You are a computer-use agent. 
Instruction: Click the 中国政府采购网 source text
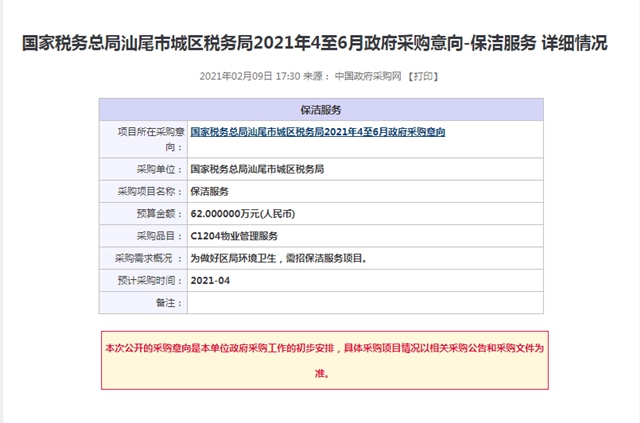coord(368,76)
